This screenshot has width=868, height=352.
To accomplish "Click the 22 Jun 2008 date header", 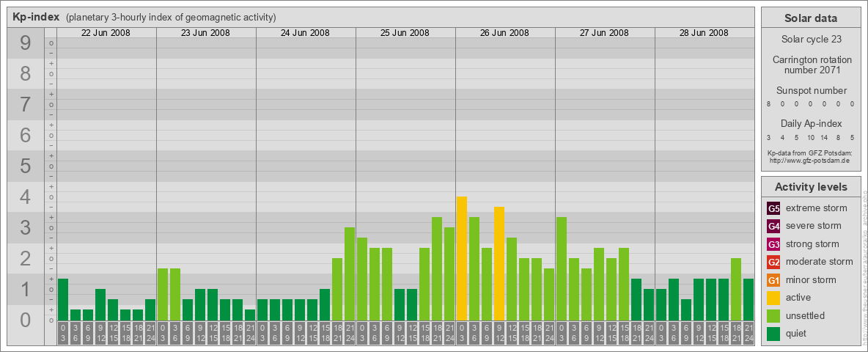I will coord(106,33).
